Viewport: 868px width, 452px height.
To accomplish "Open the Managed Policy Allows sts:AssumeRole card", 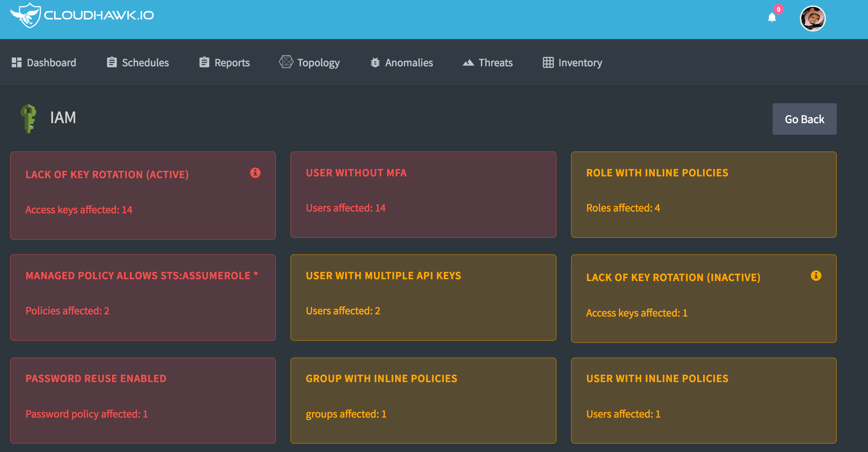I will point(142,297).
